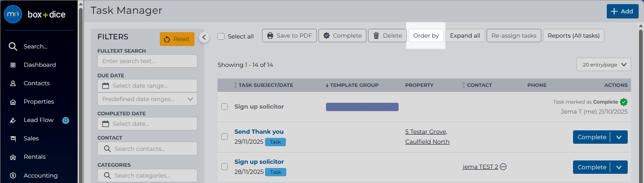
Task: Go to Properties house icon
Action: tap(13, 102)
